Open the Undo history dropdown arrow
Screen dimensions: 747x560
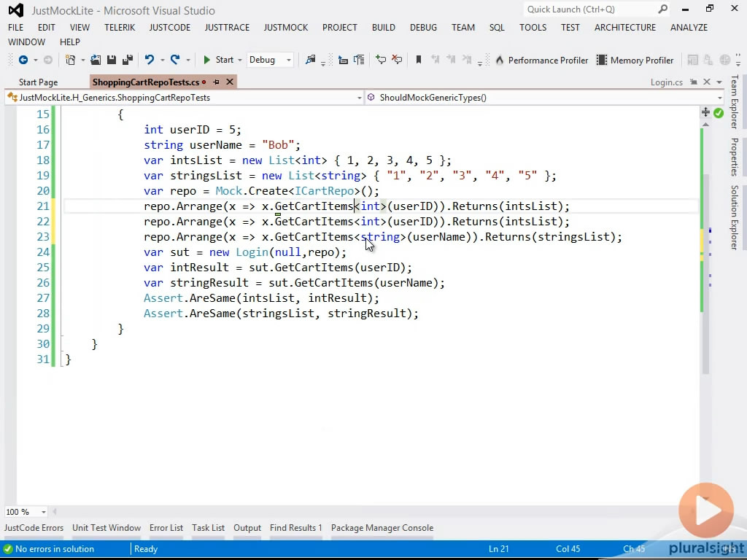163,61
